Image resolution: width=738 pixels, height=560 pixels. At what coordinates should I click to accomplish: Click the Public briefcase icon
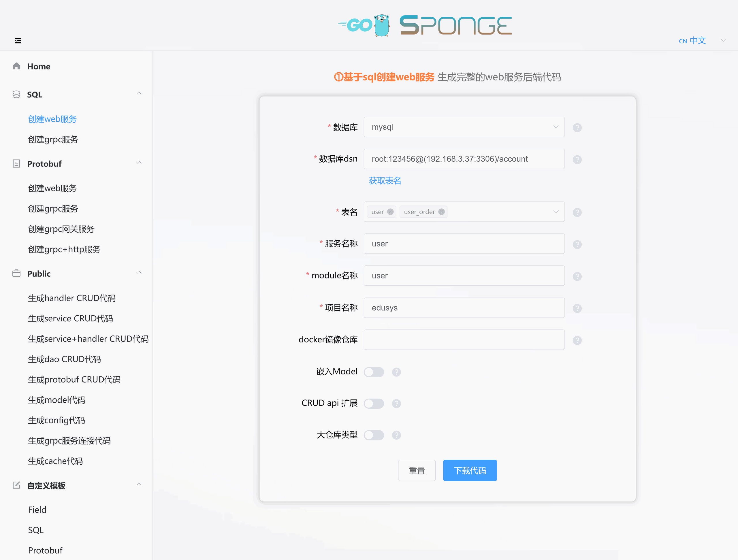(x=16, y=274)
